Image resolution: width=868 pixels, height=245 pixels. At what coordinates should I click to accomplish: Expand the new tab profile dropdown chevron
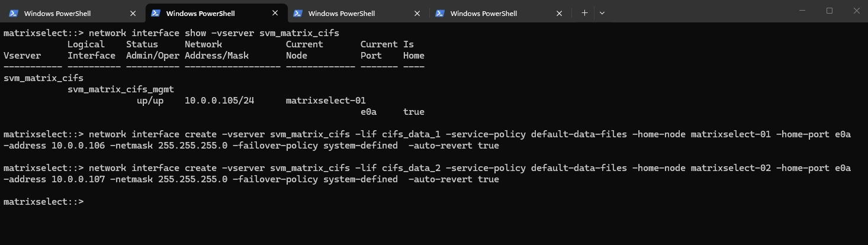click(602, 12)
